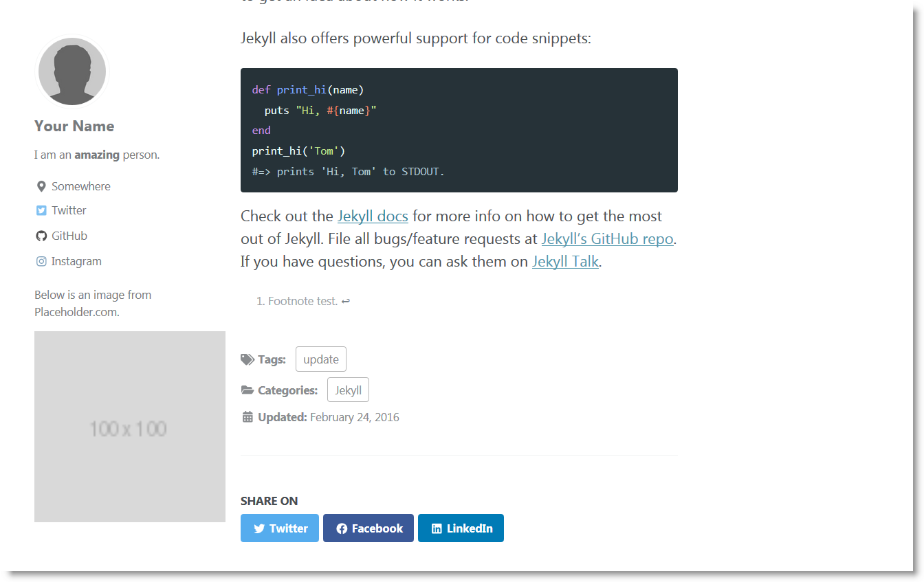
Task: Open the Twitter bird icon in the sidebar
Action: coord(41,210)
